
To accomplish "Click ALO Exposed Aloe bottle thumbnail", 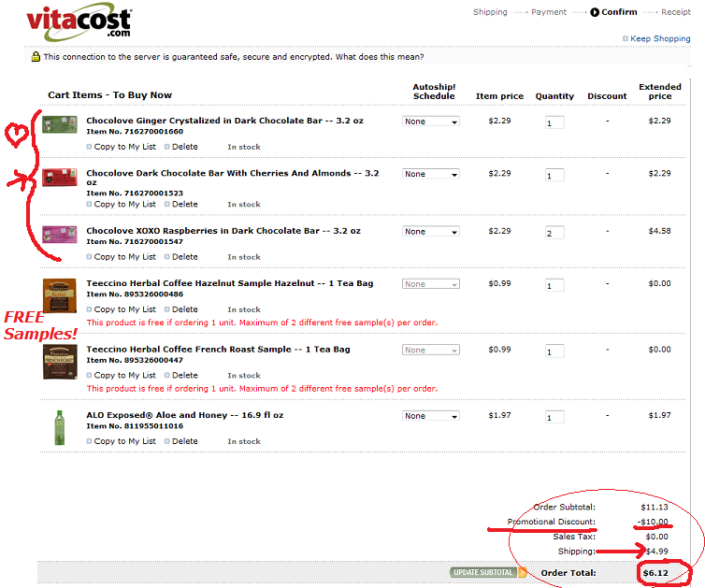I will 59,427.
